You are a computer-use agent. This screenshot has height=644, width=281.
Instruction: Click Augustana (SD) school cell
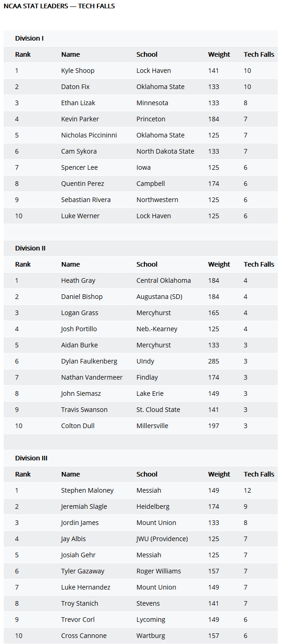(x=159, y=297)
